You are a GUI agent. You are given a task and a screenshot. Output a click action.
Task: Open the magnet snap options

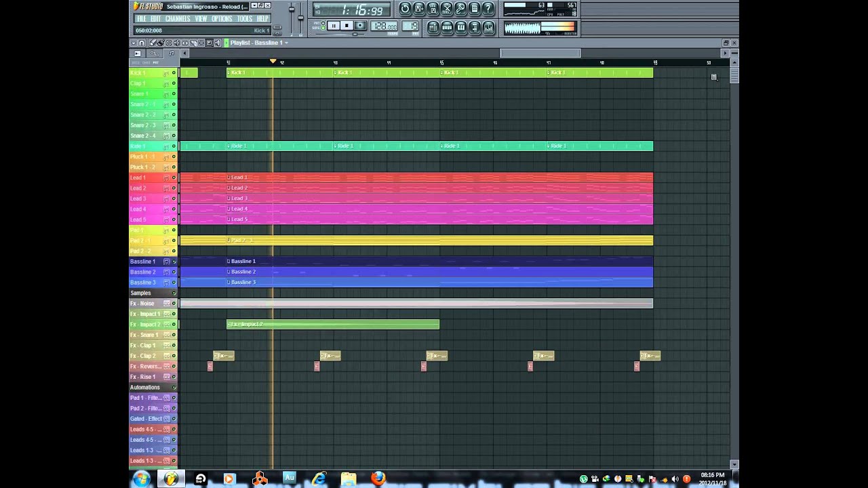point(142,43)
